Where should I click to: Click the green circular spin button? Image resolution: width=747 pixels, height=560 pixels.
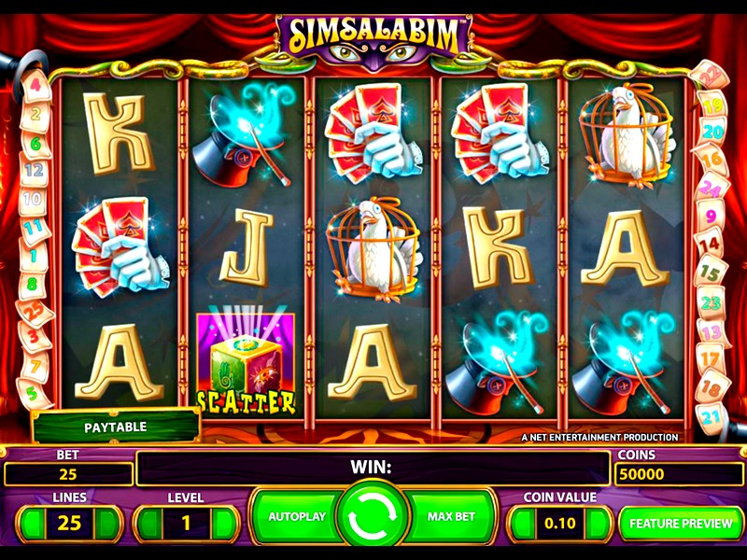pyautogui.click(x=372, y=516)
